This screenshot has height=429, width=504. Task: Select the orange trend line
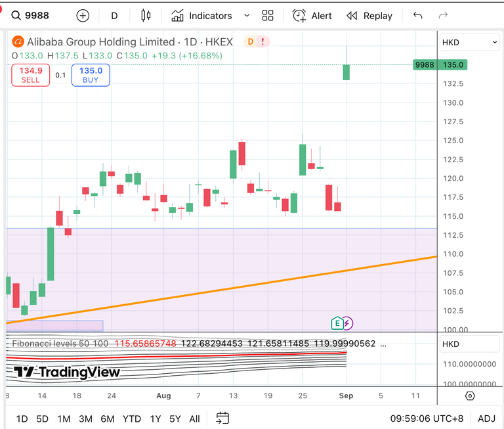pyautogui.click(x=221, y=290)
